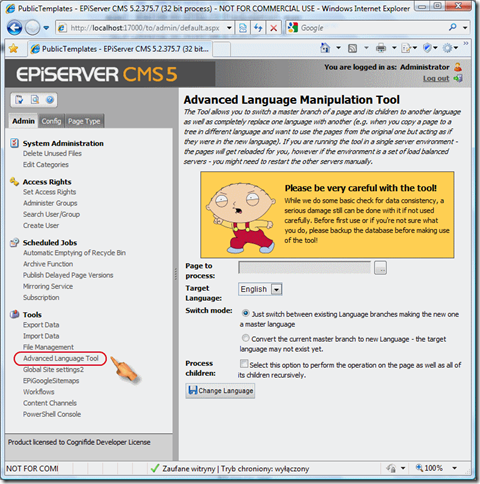Click the search magnifier icon
Viewport: 480px width, 484px height.
pyautogui.click(x=453, y=27)
